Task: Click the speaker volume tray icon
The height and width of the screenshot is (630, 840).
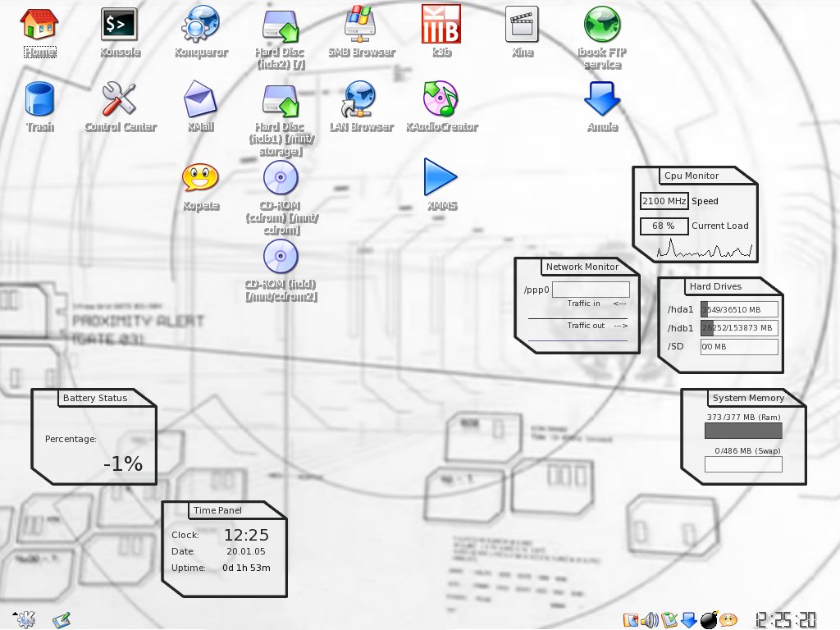Action: pyautogui.click(x=650, y=620)
